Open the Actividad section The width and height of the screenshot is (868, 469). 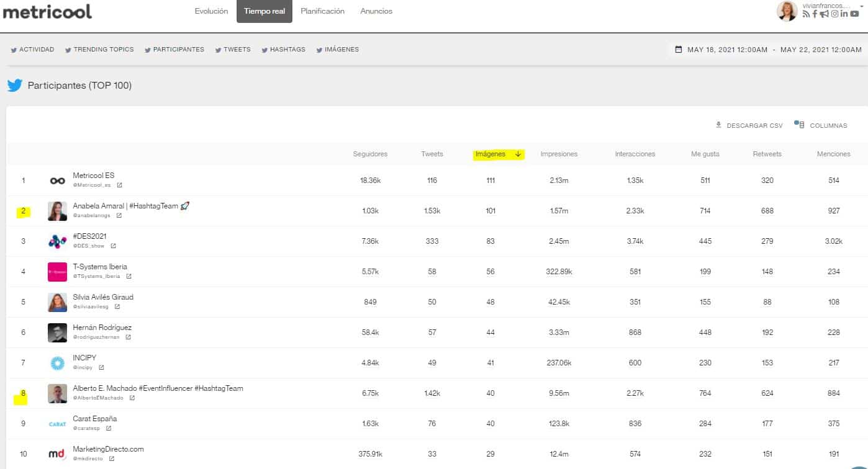click(x=32, y=50)
